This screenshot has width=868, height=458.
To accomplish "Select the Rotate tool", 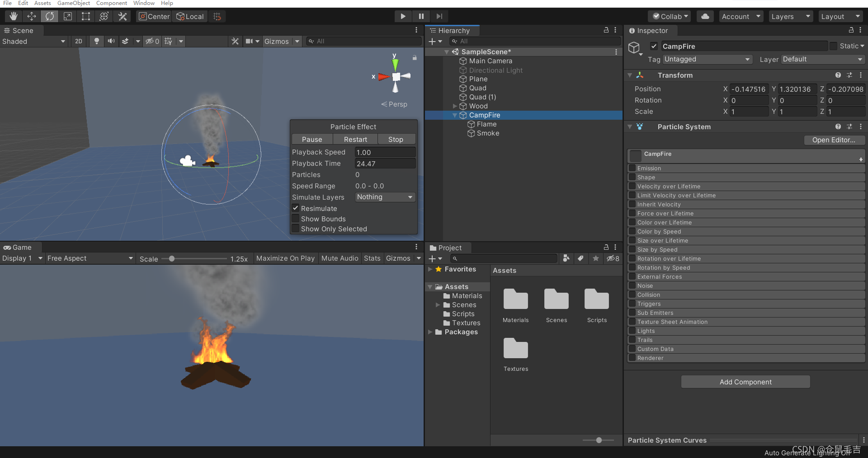I will coord(50,16).
